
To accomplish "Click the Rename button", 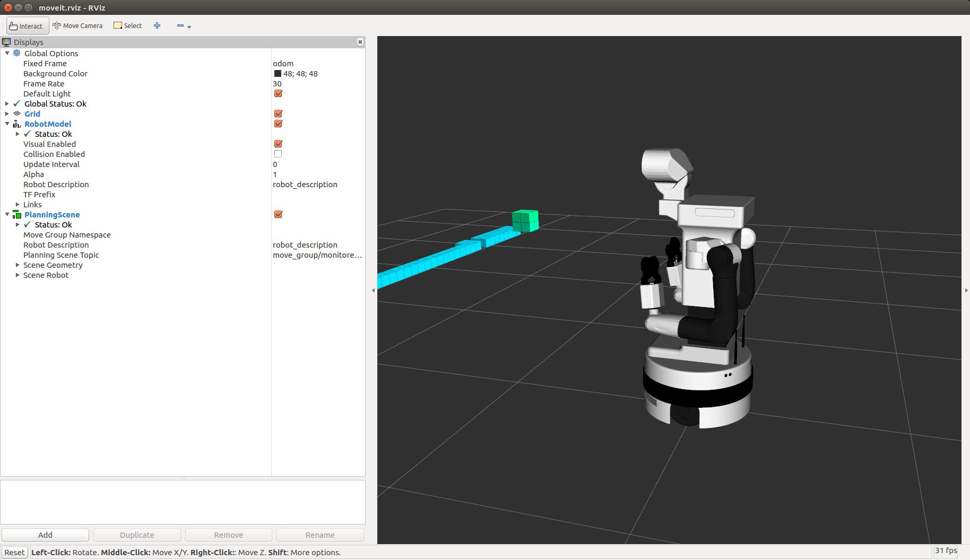I will tap(320, 535).
